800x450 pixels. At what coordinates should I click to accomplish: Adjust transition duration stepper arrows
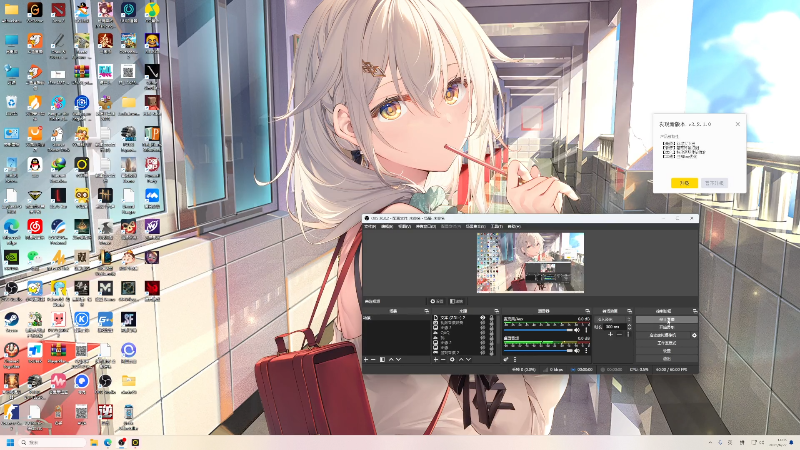coord(629,327)
